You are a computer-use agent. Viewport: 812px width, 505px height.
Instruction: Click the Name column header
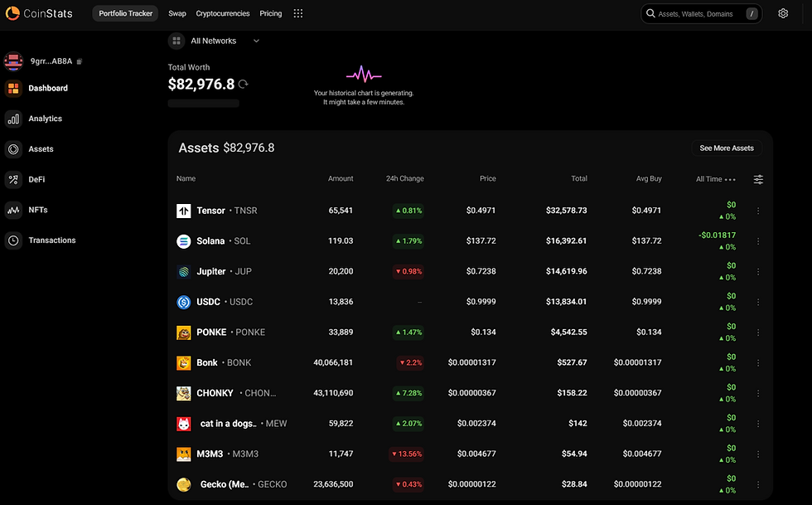pos(186,179)
